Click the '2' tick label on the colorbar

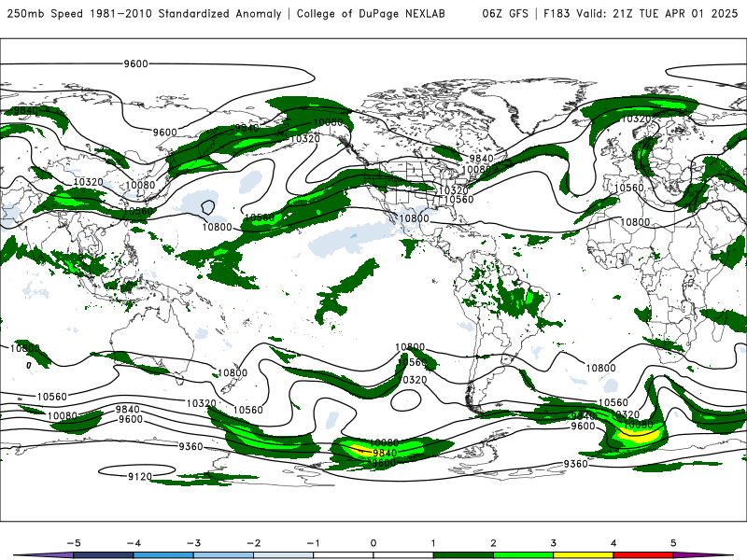click(493, 543)
